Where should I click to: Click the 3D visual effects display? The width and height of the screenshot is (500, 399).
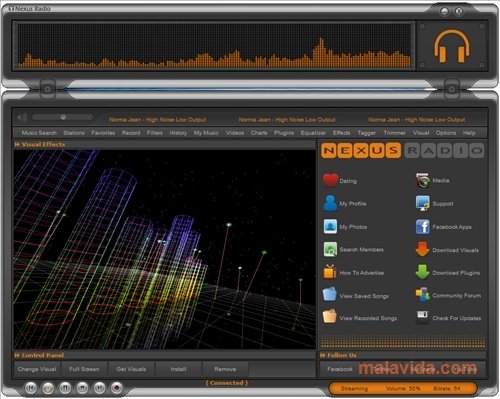(164, 249)
